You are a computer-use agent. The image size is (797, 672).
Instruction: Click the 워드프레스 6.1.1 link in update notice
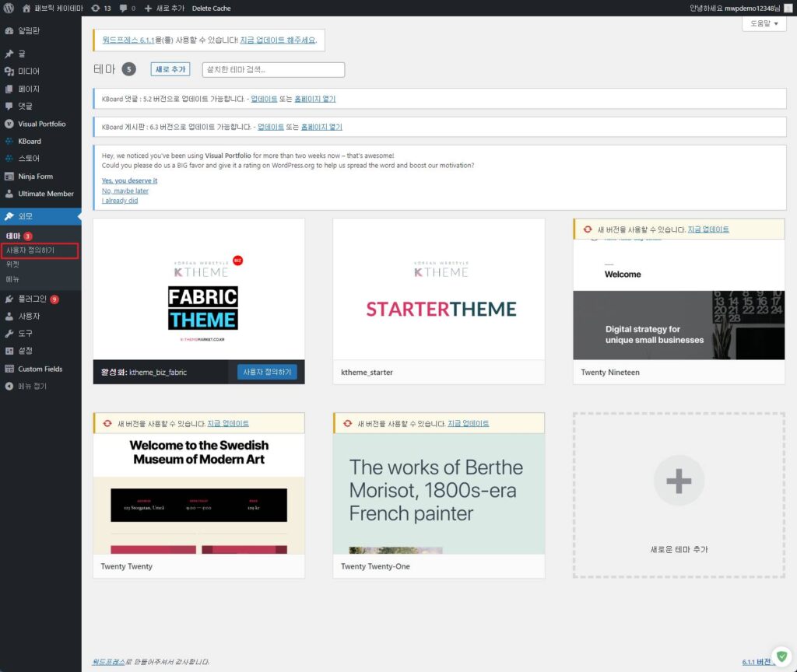tap(128, 40)
